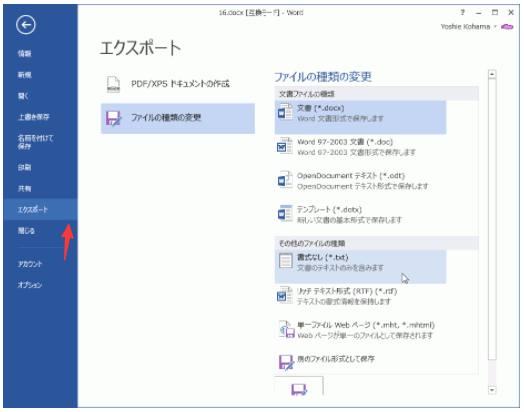Click the ファイルの種類の変更 blue heading
Screen dimensions: 524x412
[x=323, y=77]
